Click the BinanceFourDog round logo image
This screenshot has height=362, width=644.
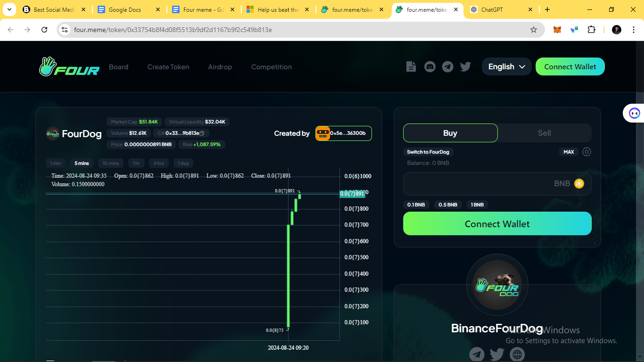point(497,285)
